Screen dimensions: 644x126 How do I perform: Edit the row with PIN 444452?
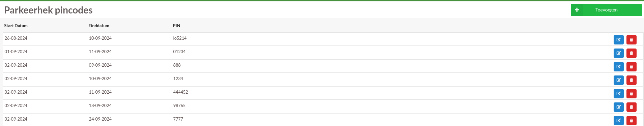tap(618, 94)
